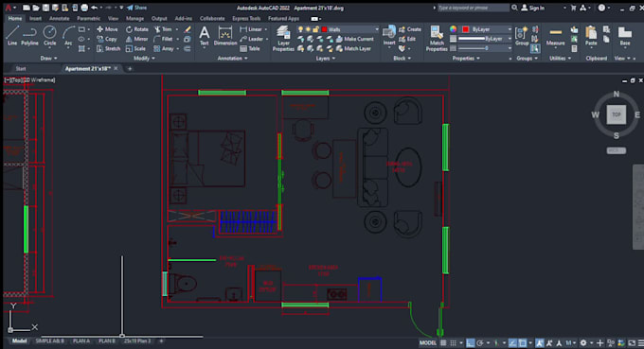Expand the Annotation panel
The height and width of the screenshot is (349, 644).
pos(232,59)
